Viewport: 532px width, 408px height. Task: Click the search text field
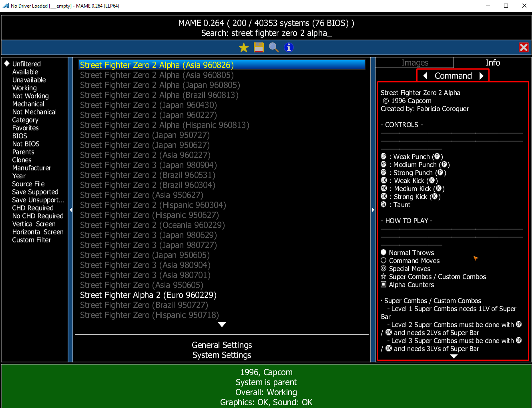point(266,33)
